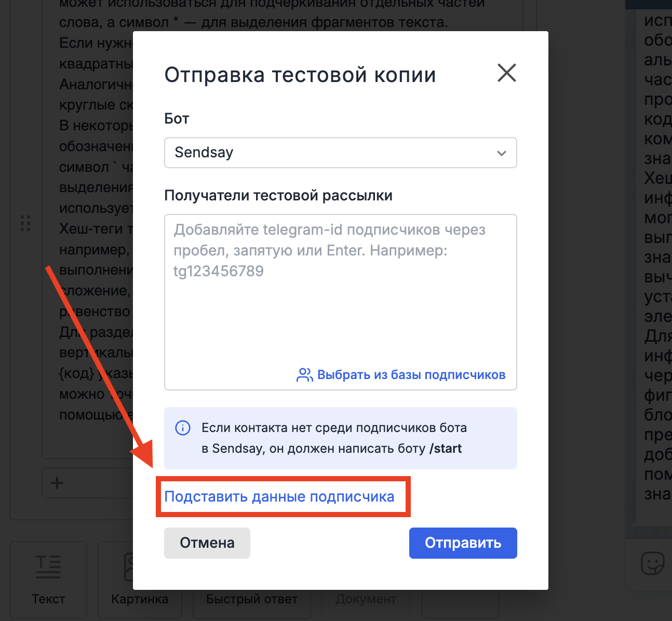Click the blue info notice about /start
This screenshot has height=621, width=672.
(340, 438)
